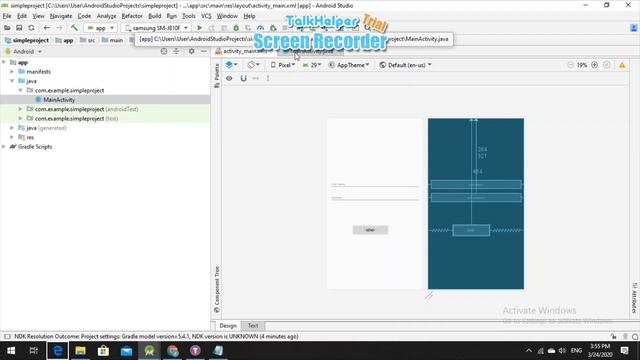This screenshot has width=640, height=360.
Task: Open the design surface layers dropdown
Action: [231, 65]
